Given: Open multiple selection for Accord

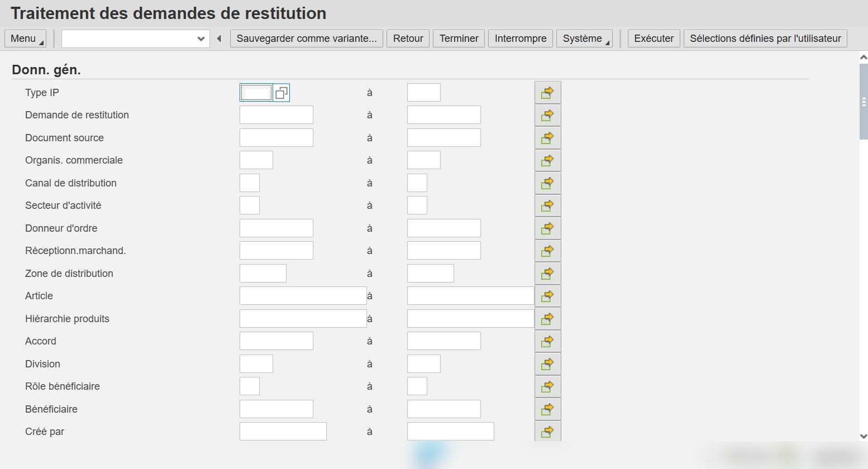Looking at the screenshot, I should tap(547, 341).
